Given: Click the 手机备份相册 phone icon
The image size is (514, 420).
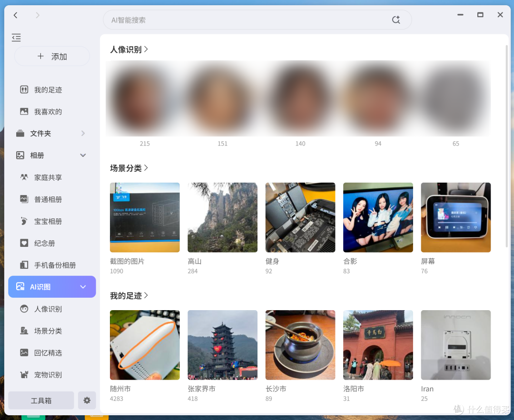Looking at the screenshot, I should [x=24, y=265].
